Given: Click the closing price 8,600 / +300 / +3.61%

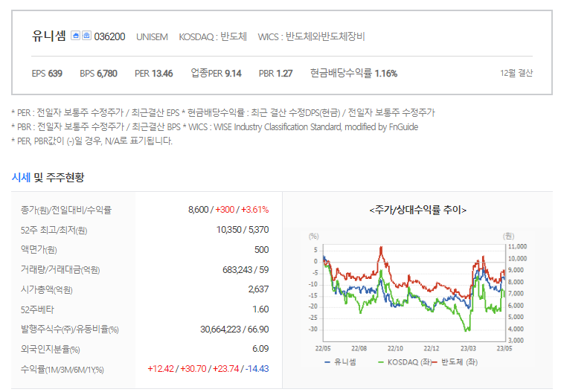Looking at the screenshot, I should tap(228, 210).
